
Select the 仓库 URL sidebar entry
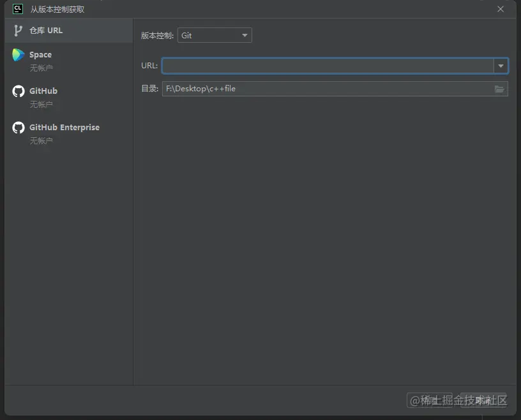point(69,31)
